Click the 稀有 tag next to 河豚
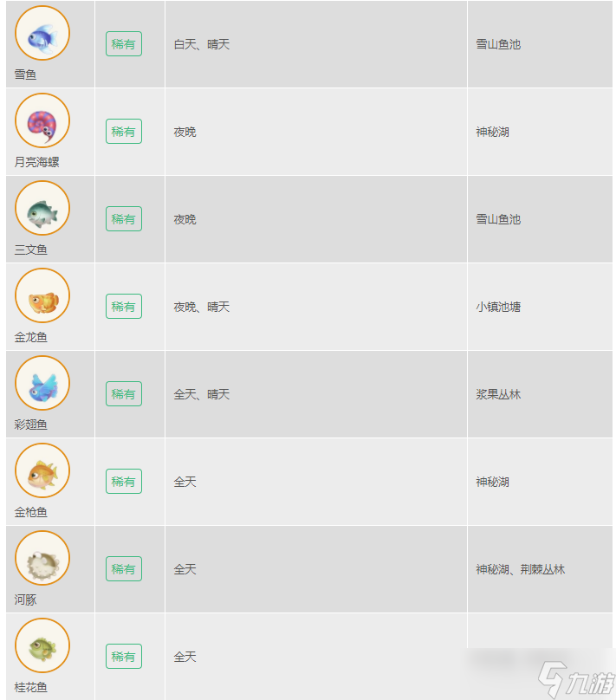 124,568
